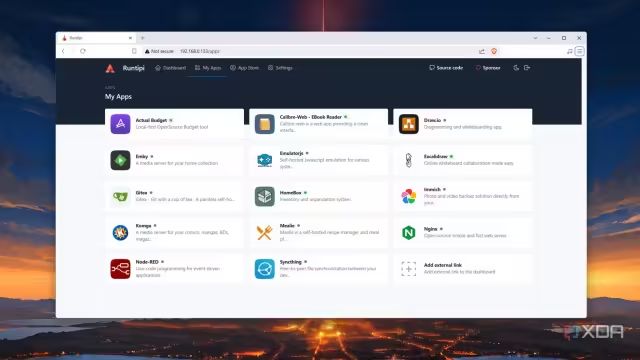
Task: Click the Komga app icon
Action: pyautogui.click(x=120, y=233)
